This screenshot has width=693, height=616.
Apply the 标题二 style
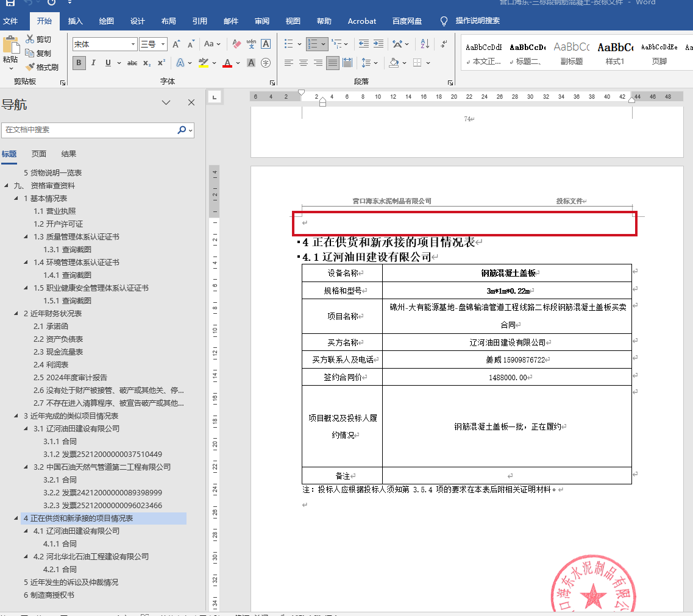point(527,53)
